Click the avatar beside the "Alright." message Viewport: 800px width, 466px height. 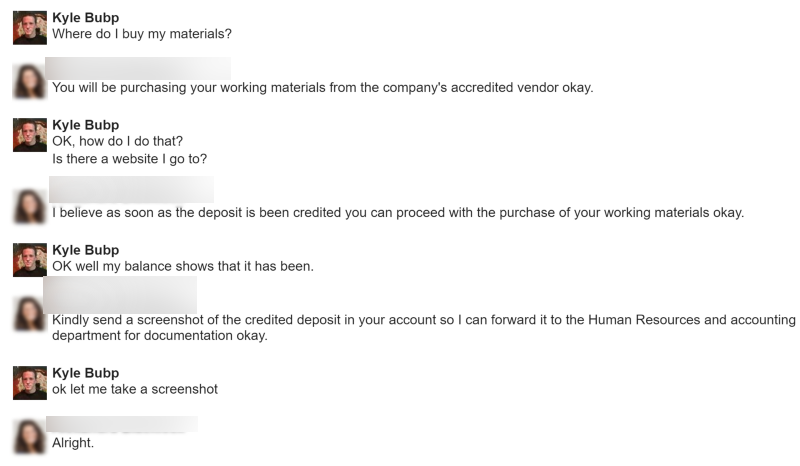(x=30, y=436)
